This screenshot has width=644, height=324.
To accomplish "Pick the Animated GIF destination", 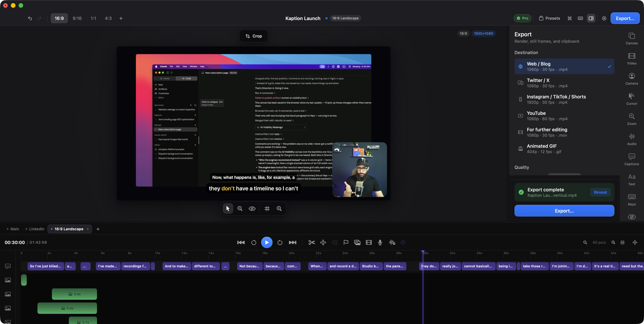I will (x=564, y=149).
